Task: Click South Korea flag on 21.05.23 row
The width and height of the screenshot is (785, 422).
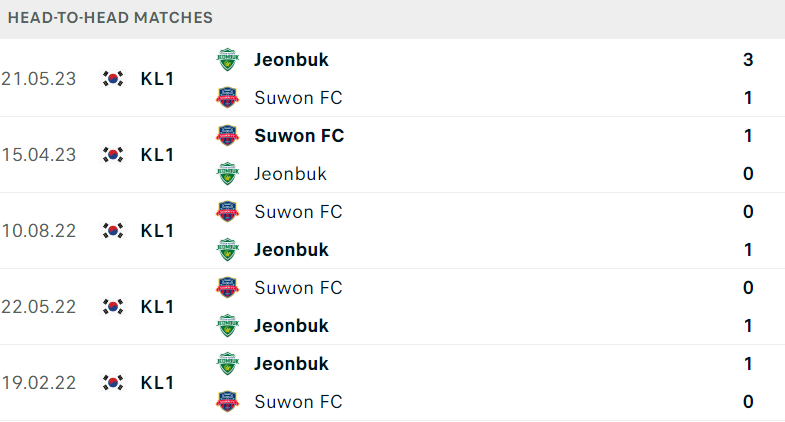Action: (x=113, y=79)
